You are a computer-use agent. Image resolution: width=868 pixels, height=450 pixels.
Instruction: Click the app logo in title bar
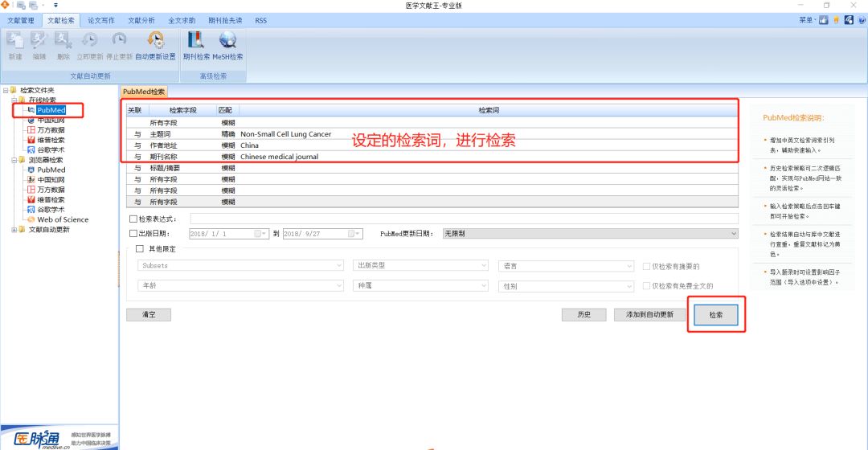point(5,5)
